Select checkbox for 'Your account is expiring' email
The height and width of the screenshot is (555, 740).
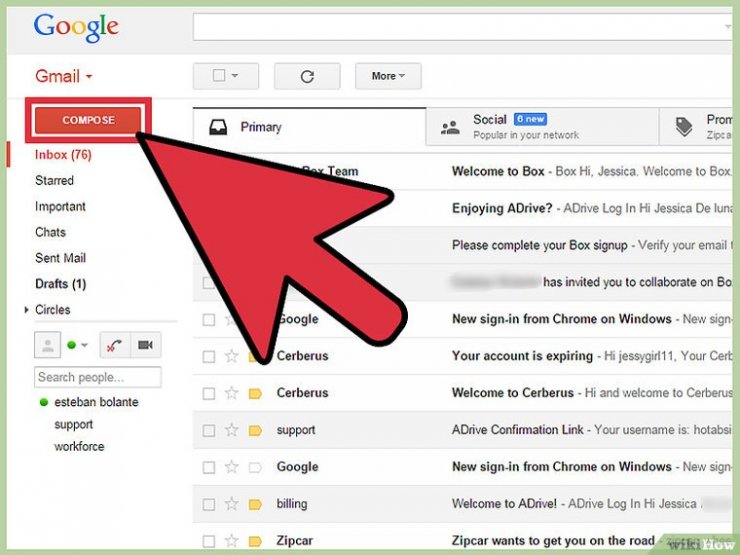209,356
